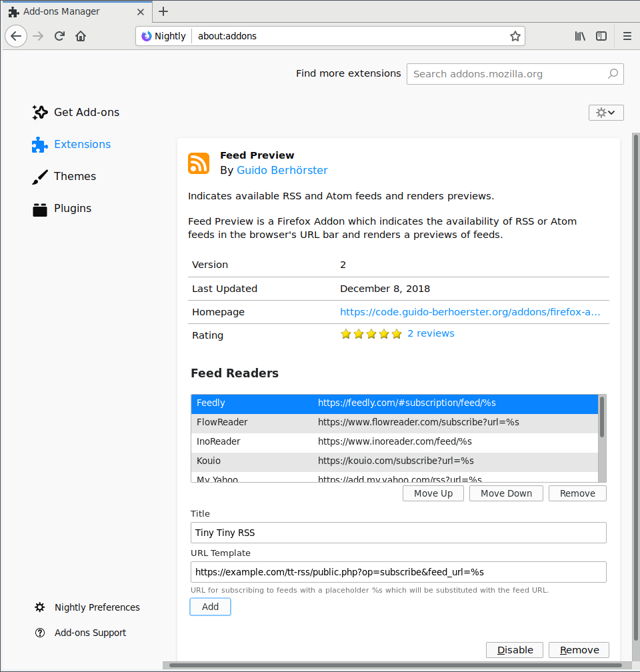Add the new feed reader
The height and width of the screenshot is (672, 640).
click(210, 607)
